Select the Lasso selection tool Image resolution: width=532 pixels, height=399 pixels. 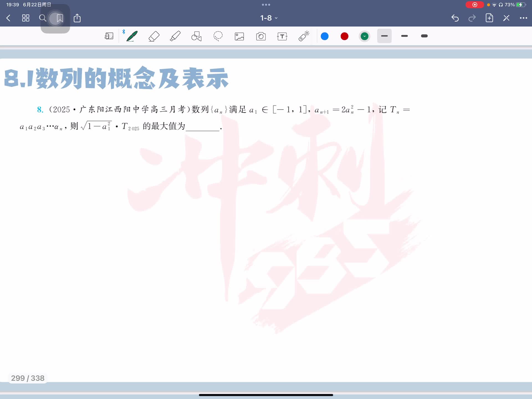[218, 36]
